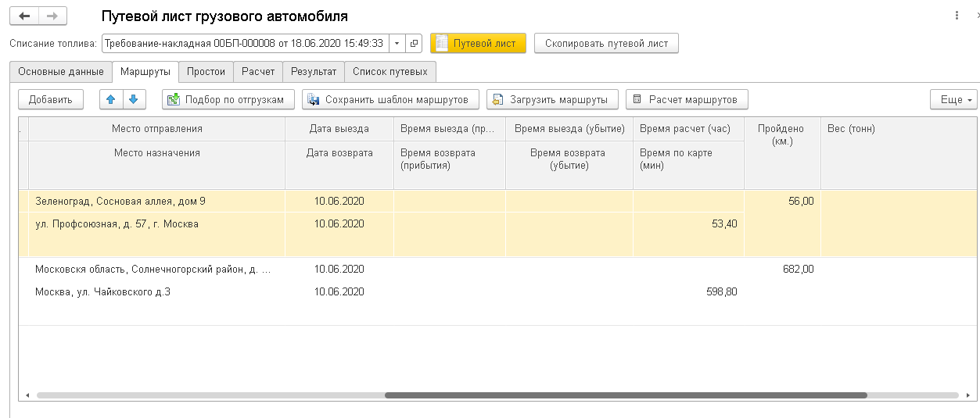The height and width of the screenshot is (418, 980).
Task: Open linked document next to Списание топлива
Action: click(415, 44)
